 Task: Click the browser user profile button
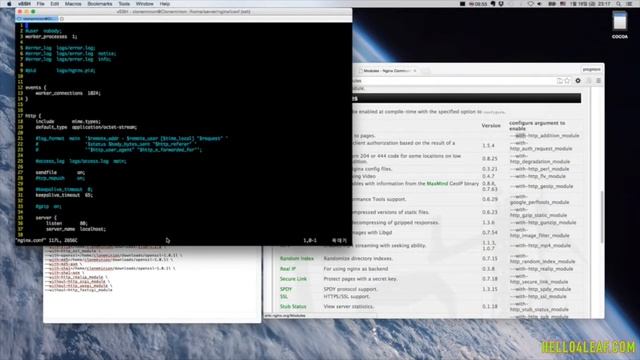(591, 69)
